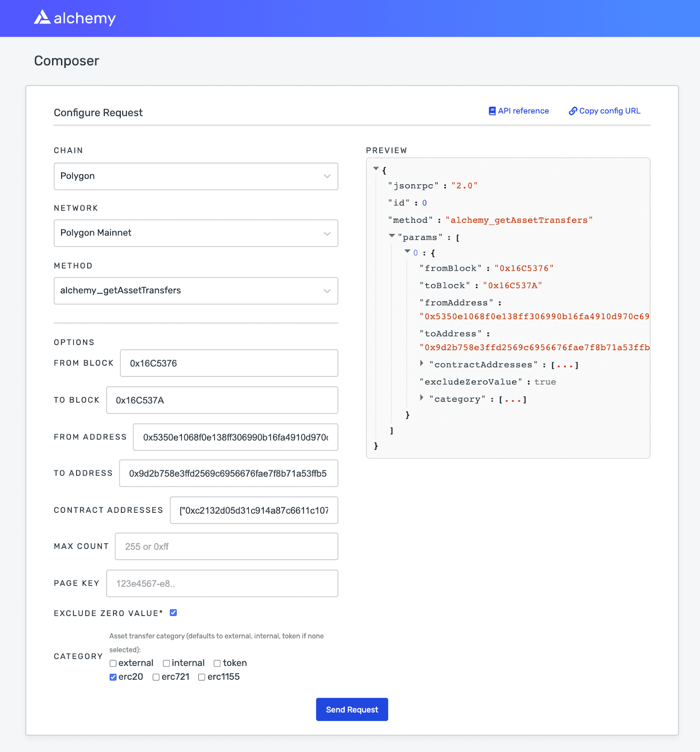Image resolution: width=700 pixels, height=752 pixels.
Task: Enable the erc721 category checkbox
Action: [156, 677]
